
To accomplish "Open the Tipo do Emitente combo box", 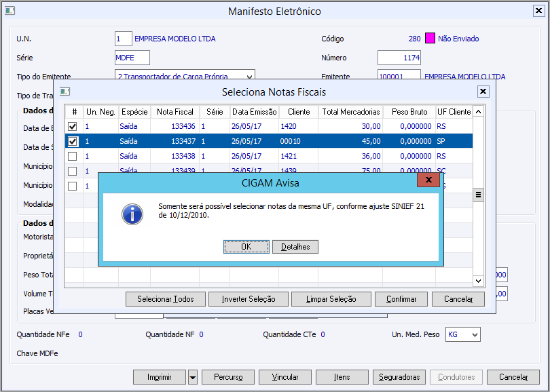I will pyautogui.click(x=185, y=77).
